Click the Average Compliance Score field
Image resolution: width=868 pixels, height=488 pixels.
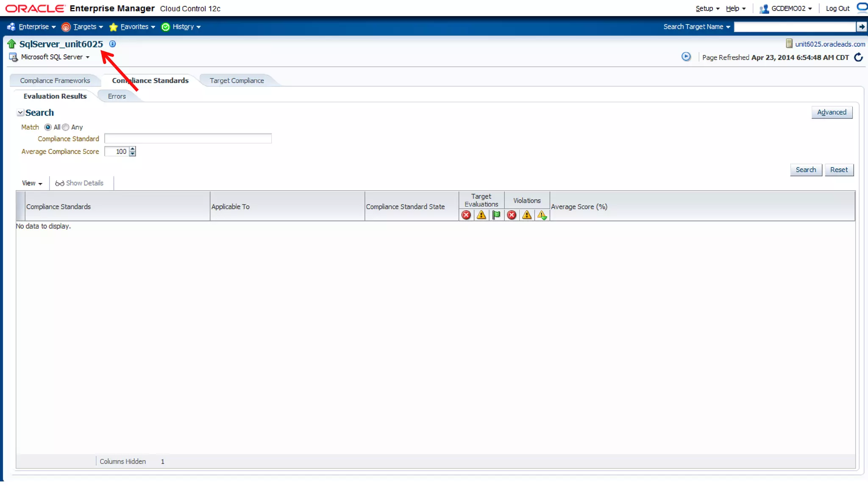(117, 152)
